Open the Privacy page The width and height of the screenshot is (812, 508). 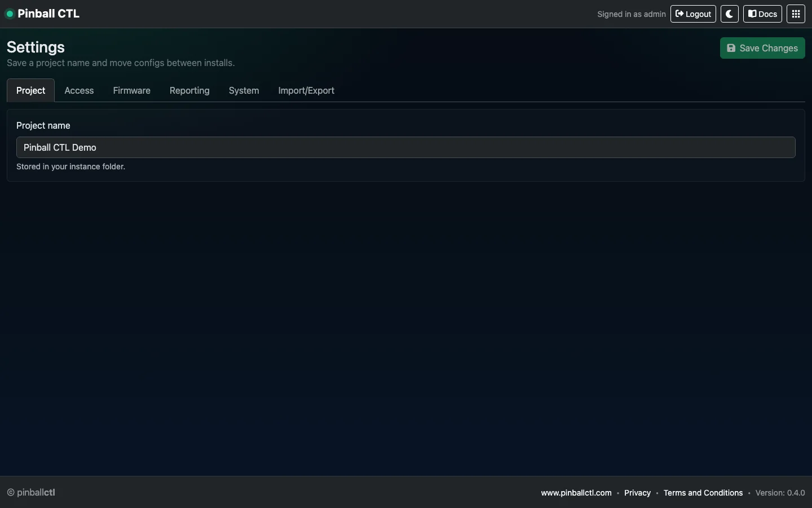coord(637,493)
